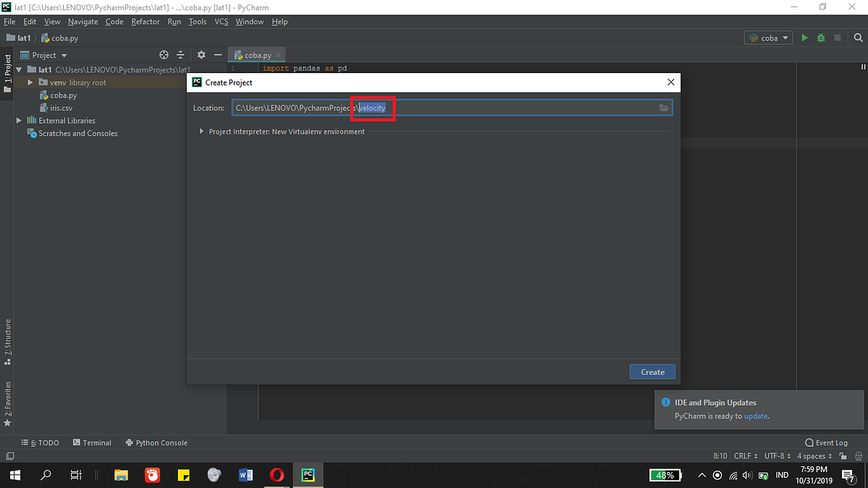This screenshot has height=488, width=868.
Task: Run the 'coba' configuration with green play icon
Action: coord(804,37)
